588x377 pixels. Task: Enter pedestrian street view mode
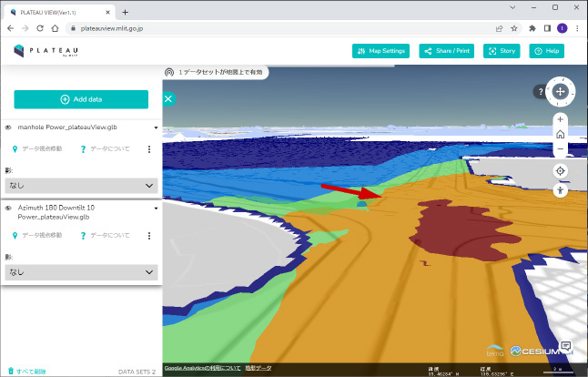(x=560, y=190)
